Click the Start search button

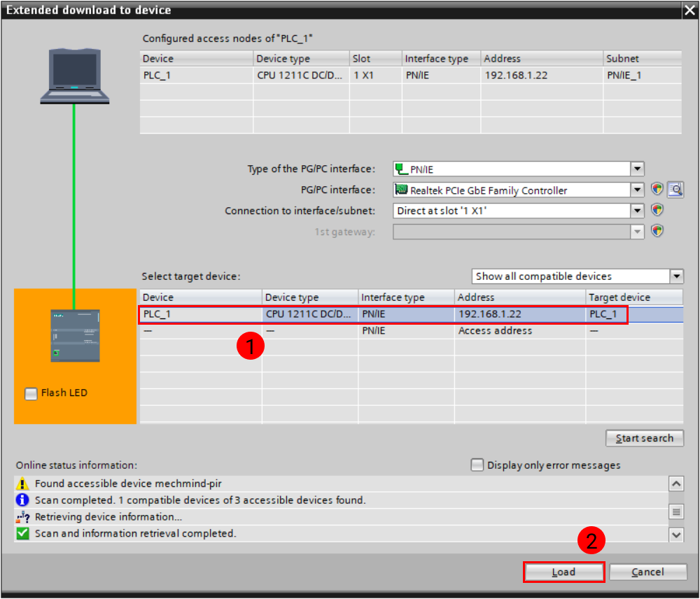[x=644, y=438]
